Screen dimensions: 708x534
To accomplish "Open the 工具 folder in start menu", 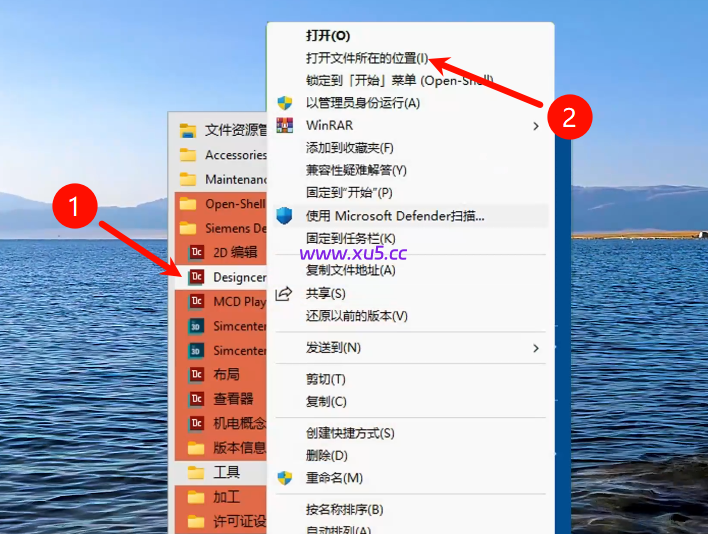I will point(226,472).
